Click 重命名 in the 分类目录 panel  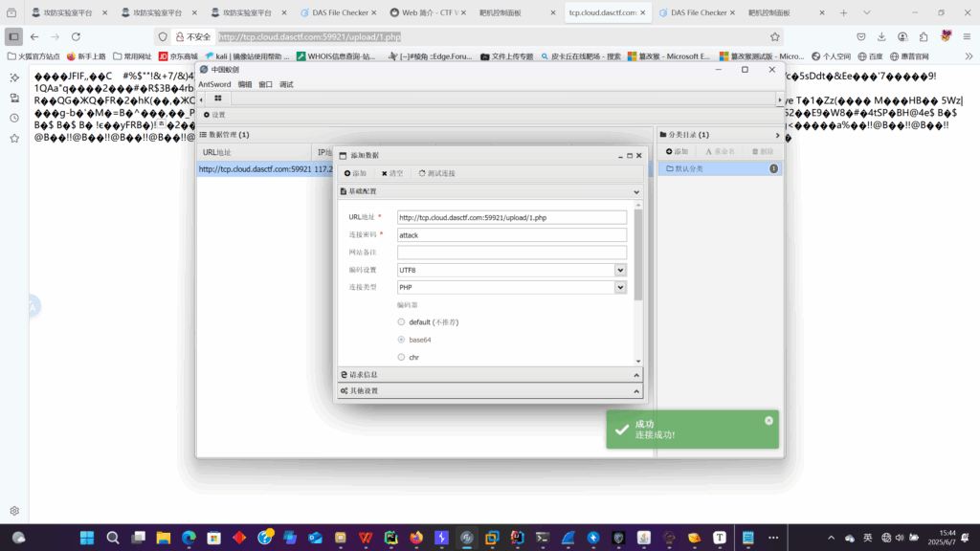click(720, 151)
